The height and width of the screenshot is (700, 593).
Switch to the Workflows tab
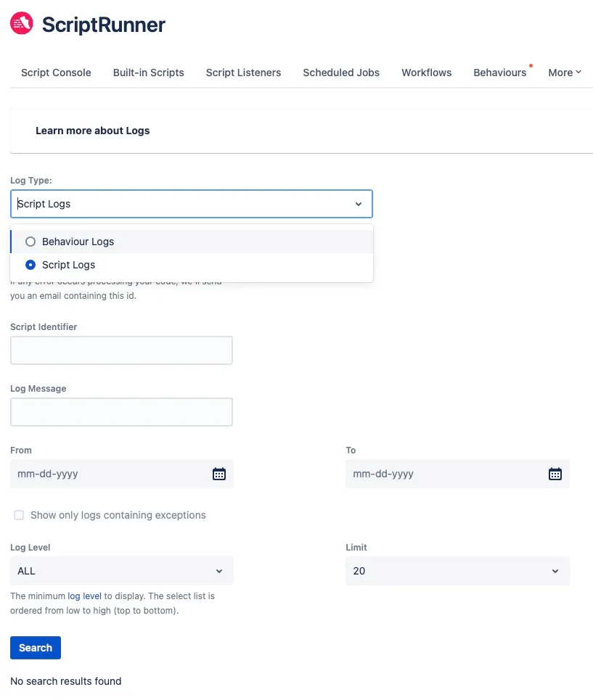pos(427,73)
